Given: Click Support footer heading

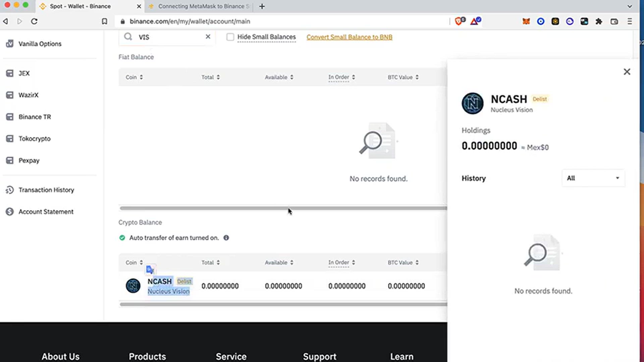Looking at the screenshot, I should [320, 356].
